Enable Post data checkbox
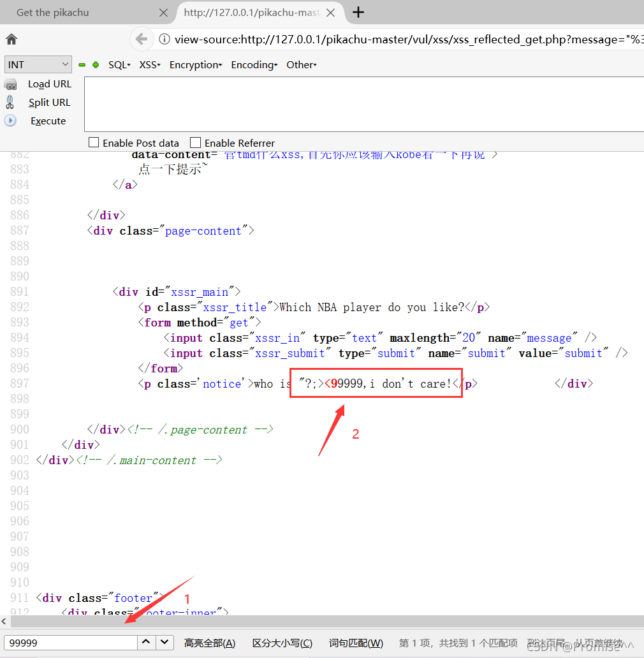This screenshot has width=644, height=658. tap(94, 142)
